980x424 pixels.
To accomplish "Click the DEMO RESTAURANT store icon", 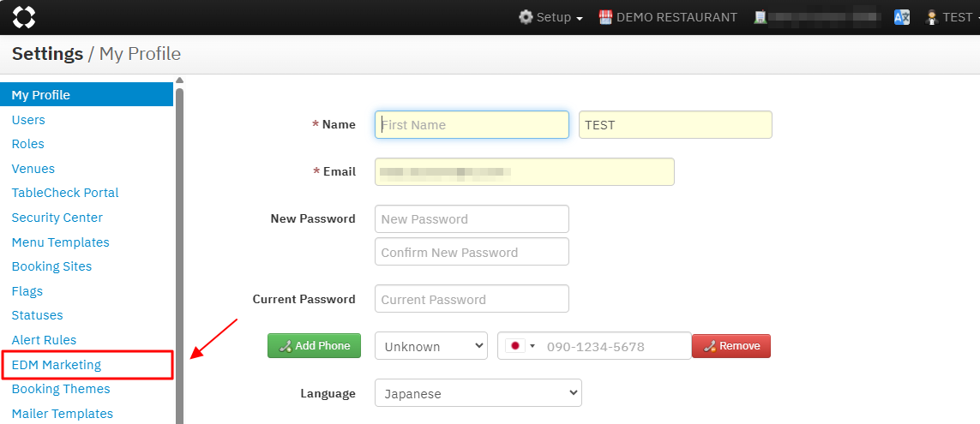I will 606,17.
